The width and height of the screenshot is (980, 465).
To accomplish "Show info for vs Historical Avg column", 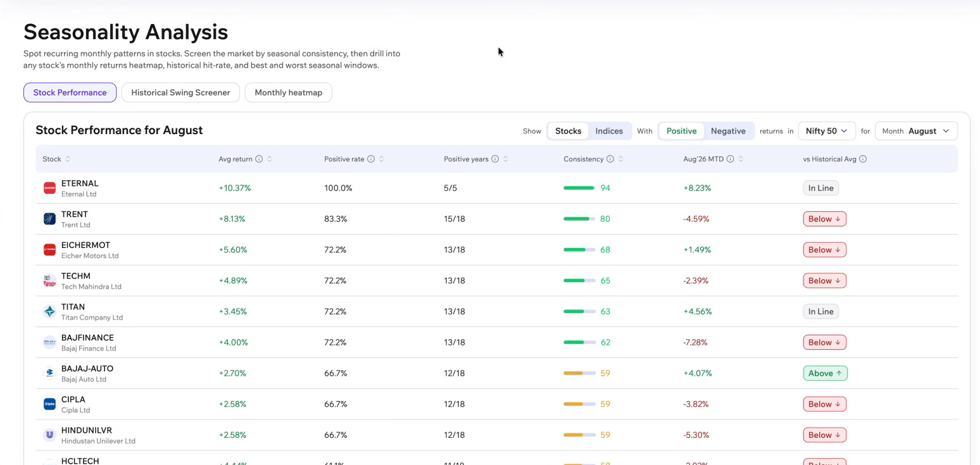I will tap(863, 159).
